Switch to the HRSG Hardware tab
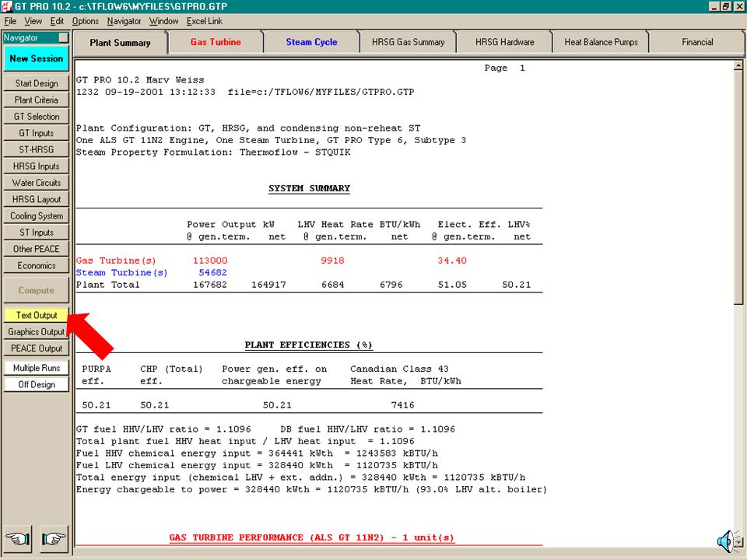This screenshot has width=747, height=560. click(x=504, y=42)
